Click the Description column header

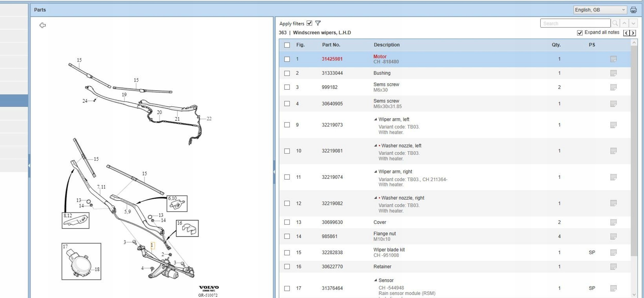pyautogui.click(x=386, y=45)
